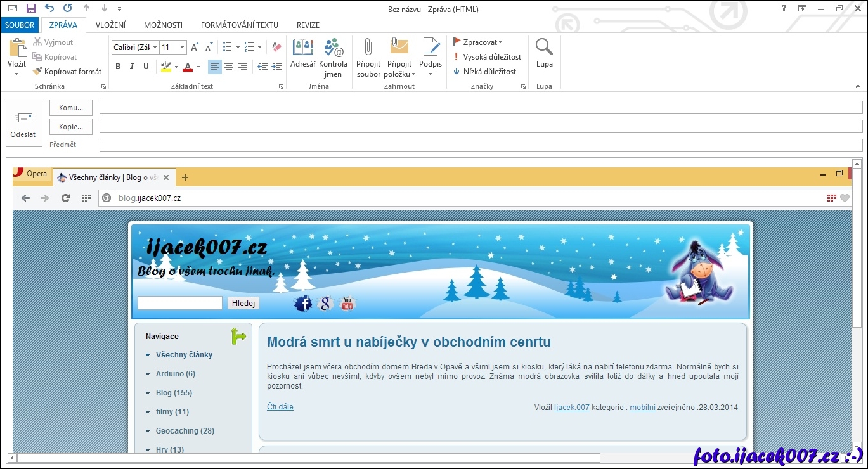Click the save icon in quick access toolbar

(x=31, y=9)
